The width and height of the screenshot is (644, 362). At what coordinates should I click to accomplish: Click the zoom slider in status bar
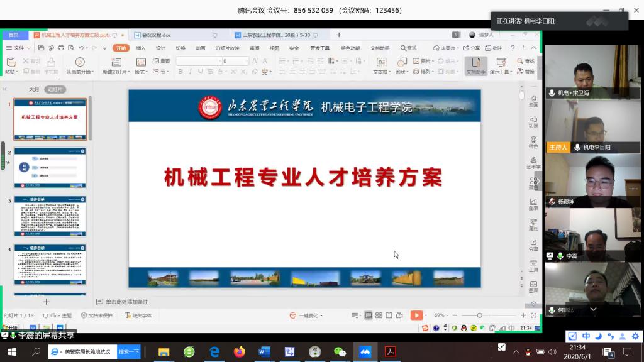tap(479, 315)
